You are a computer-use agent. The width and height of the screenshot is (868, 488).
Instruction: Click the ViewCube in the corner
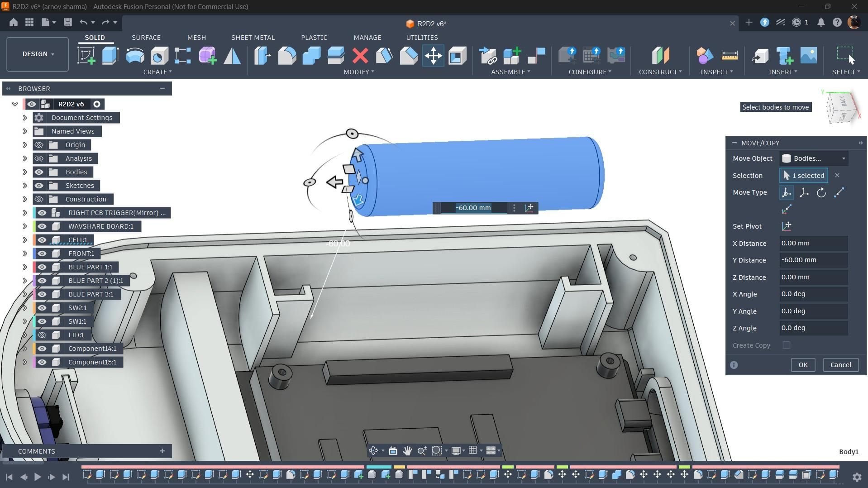tap(842, 107)
